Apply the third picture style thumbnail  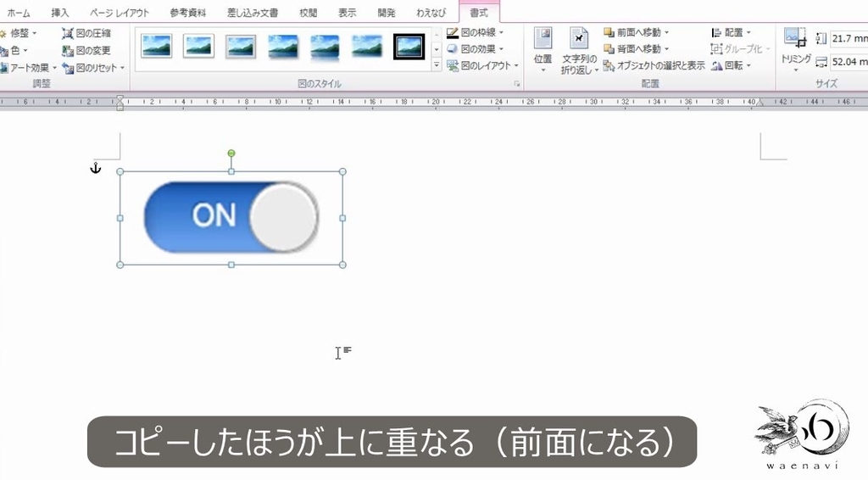click(240, 47)
